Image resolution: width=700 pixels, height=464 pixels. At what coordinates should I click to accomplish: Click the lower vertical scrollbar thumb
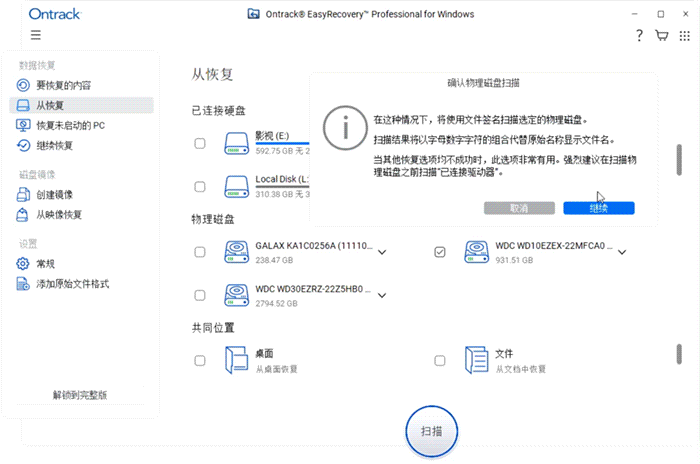pyautogui.click(x=679, y=354)
